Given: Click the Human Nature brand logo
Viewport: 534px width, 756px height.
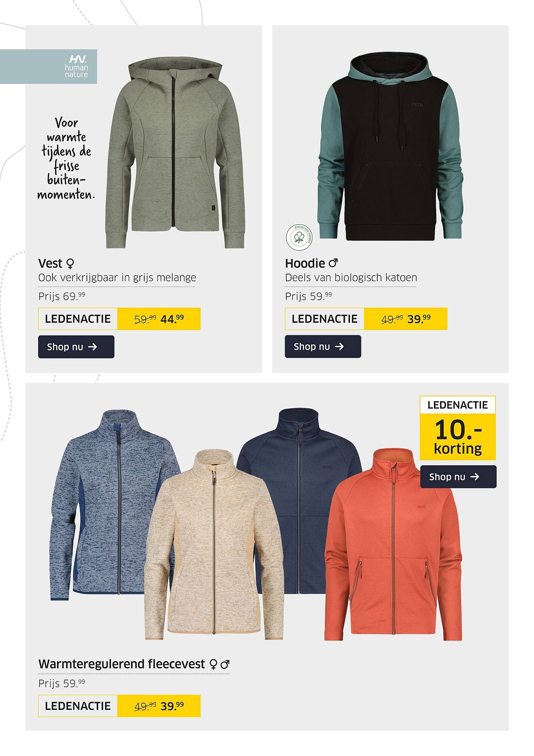Looking at the screenshot, I should tap(76, 67).
